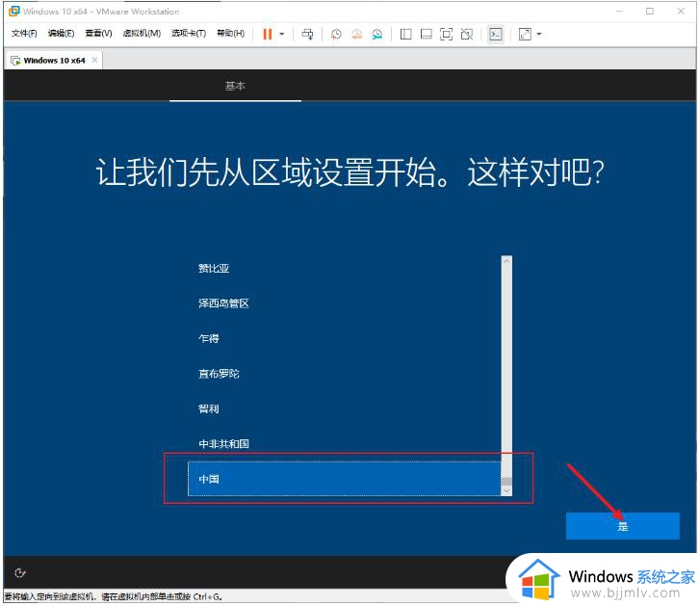
Task: Enter full screen mode icon
Action: pos(447,35)
